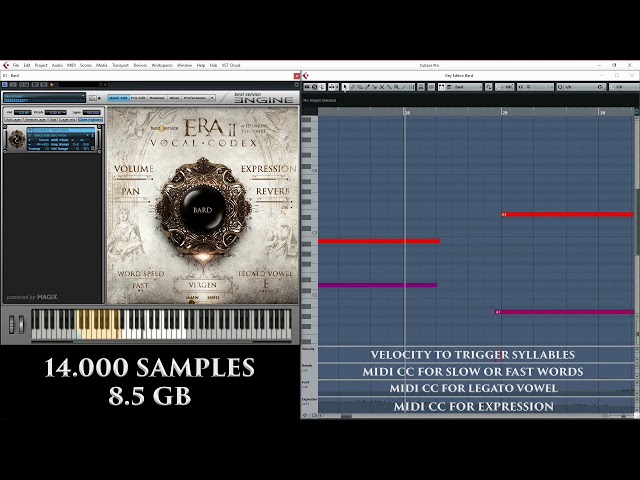Click the pitch bend wheel on Engine keyboard

point(12,324)
